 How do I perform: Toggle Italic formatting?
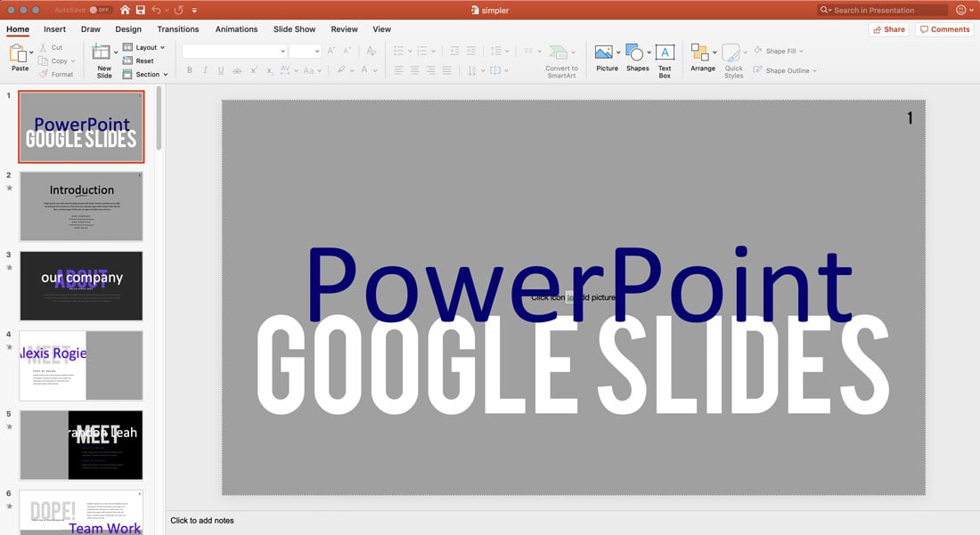click(x=205, y=70)
